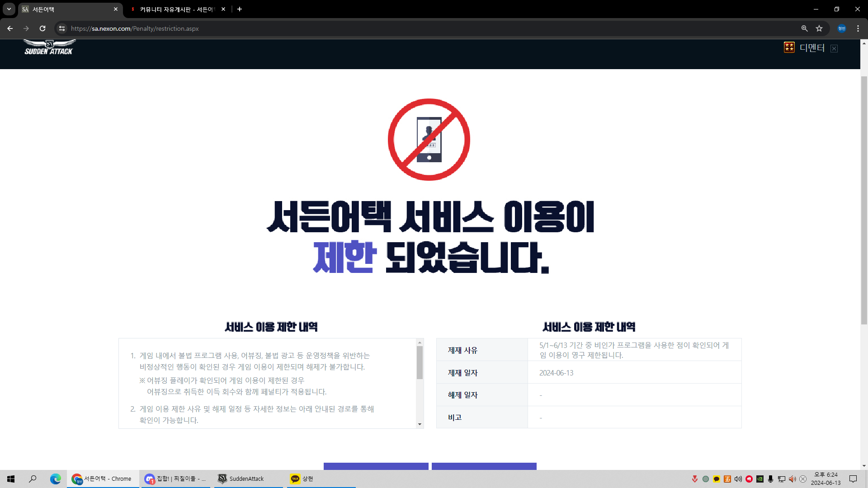Open tab search dropdown arrow
Image resolution: width=868 pixels, height=488 pixels.
pos(9,9)
